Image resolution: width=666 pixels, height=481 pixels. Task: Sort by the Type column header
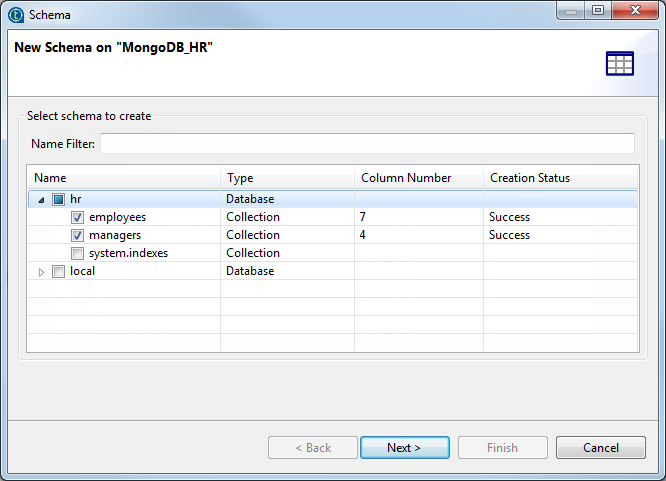coord(287,178)
